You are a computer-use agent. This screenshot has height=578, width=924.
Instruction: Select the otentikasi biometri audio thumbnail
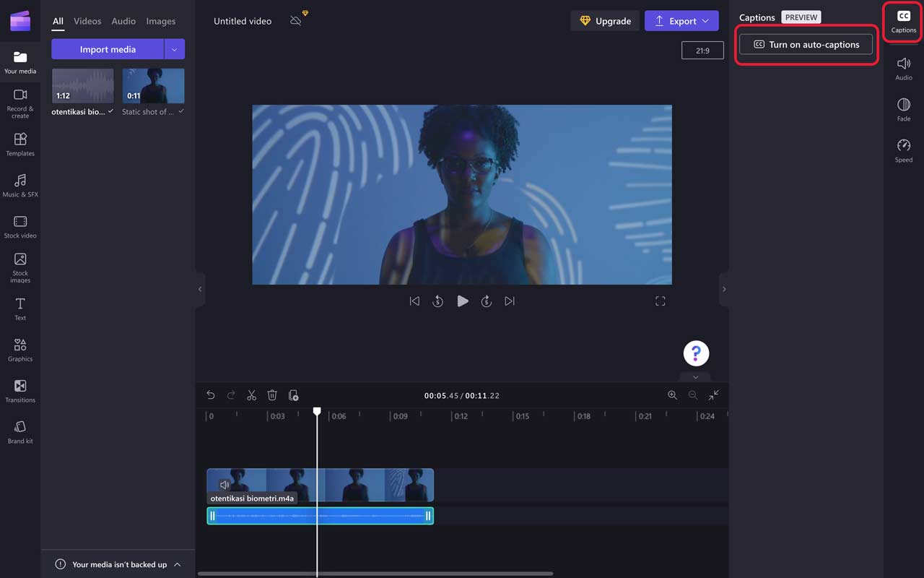(82, 87)
